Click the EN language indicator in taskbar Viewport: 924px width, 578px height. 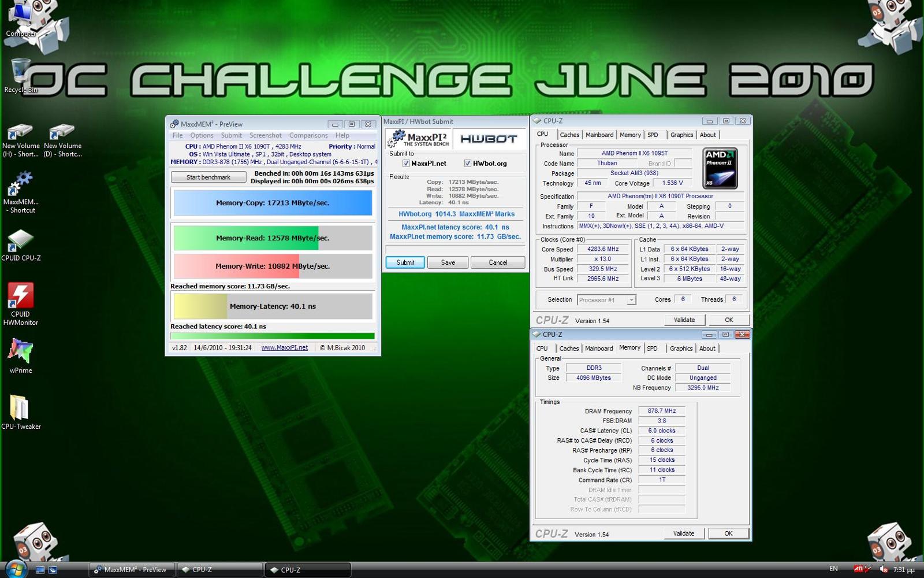coord(833,569)
